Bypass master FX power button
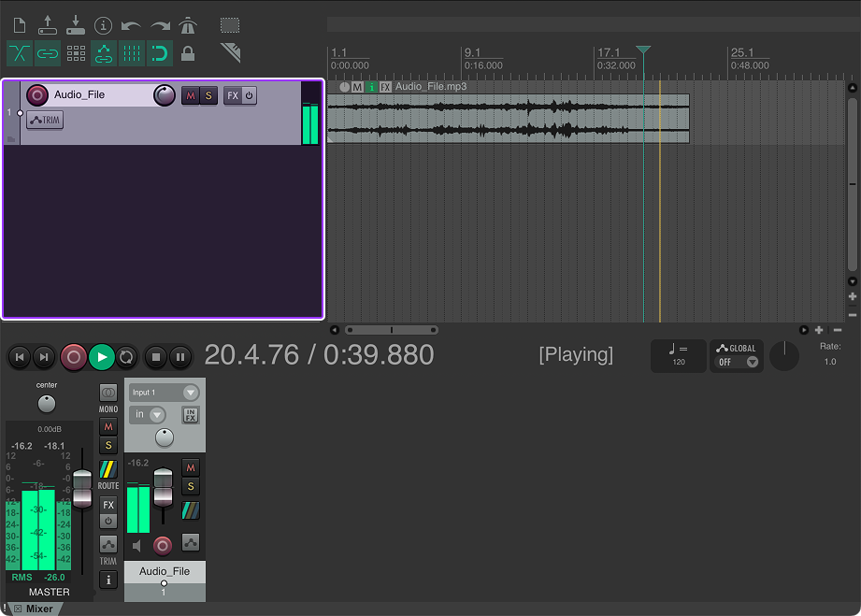This screenshot has width=861, height=616. tap(108, 521)
